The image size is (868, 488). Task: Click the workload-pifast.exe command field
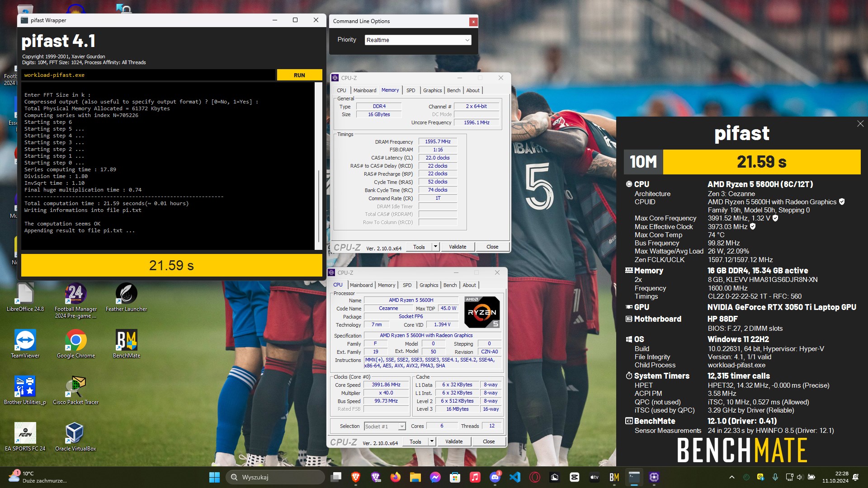[x=149, y=75]
